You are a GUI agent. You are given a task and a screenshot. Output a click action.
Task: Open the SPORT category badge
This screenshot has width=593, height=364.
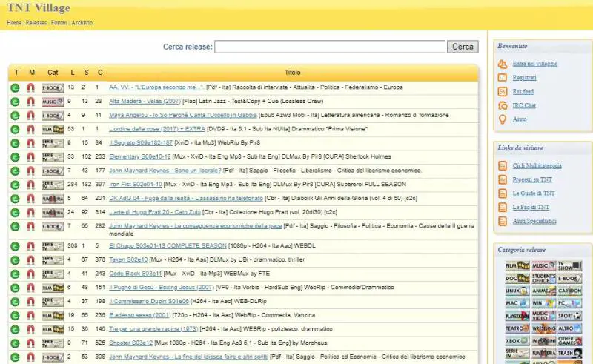point(569,316)
